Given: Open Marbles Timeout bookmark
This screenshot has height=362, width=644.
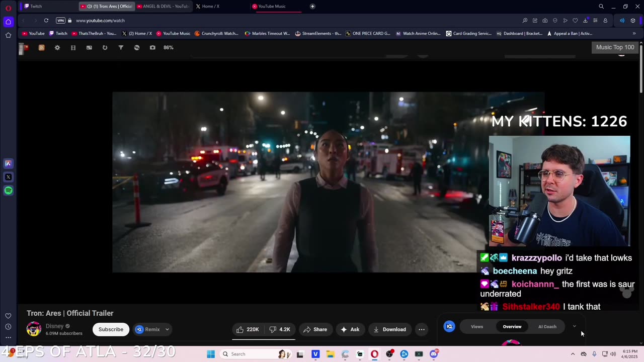Looking at the screenshot, I should (x=267, y=34).
